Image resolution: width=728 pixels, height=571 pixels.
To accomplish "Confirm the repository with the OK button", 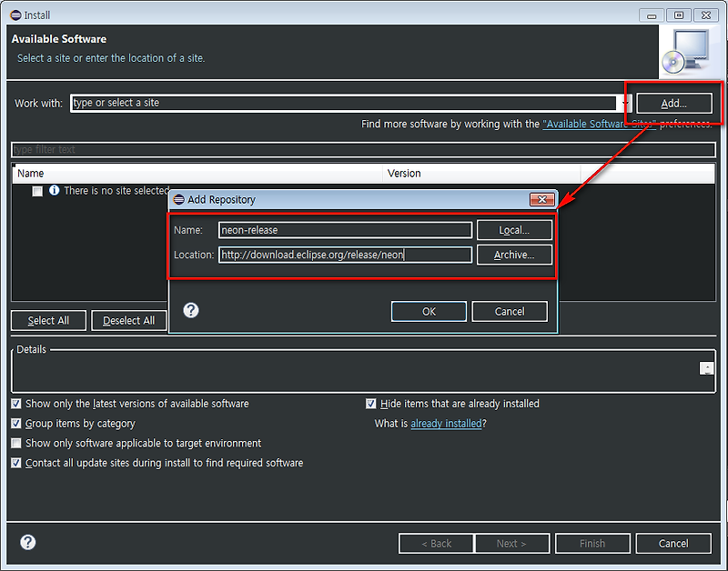I will (x=429, y=310).
